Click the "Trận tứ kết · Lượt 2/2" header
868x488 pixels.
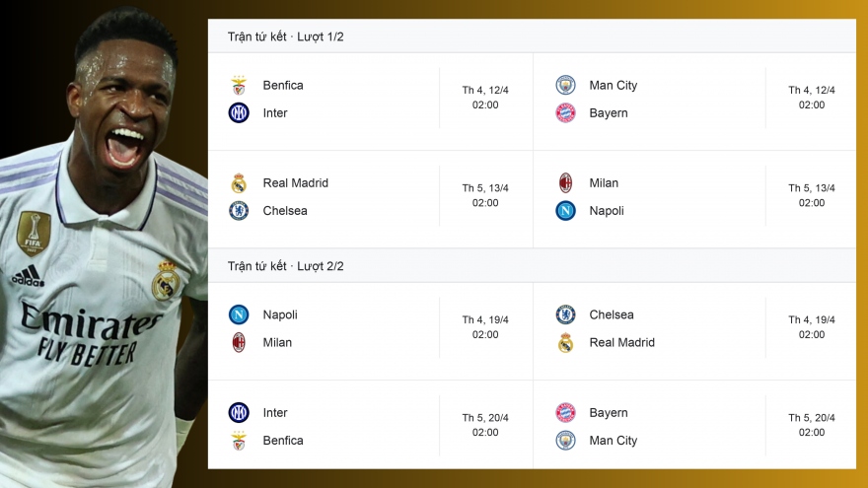(285, 266)
